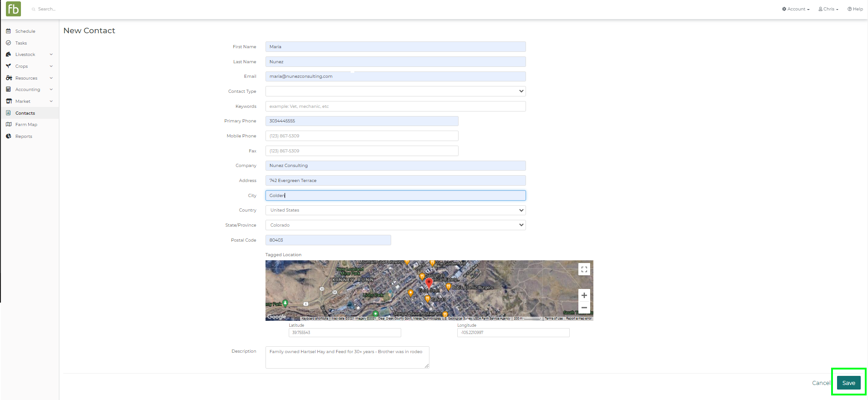
Task: Open the Country dropdown
Action: pyautogui.click(x=395, y=210)
